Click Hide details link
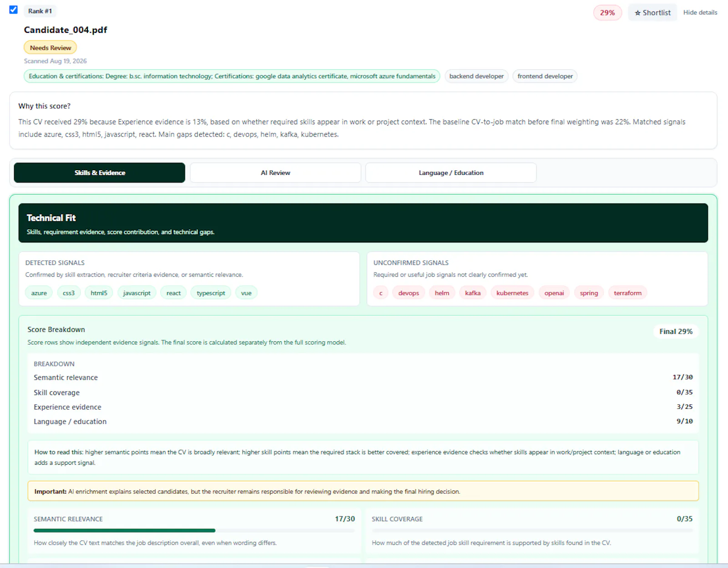Image resolution: width=728 pixels, height=568 pixels. click(x=700, y=12)
